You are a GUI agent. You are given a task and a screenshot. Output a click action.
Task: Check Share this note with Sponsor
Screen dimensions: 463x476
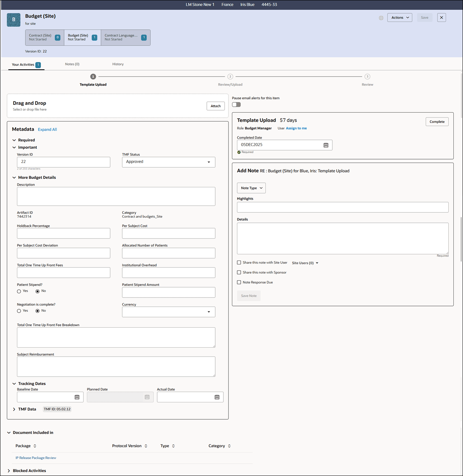coord(239,272)
